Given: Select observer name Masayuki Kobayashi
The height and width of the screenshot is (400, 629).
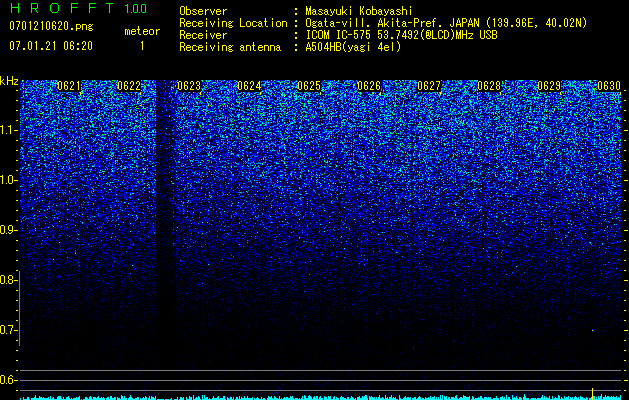Looking at the screenshot, I should [359, 11].
